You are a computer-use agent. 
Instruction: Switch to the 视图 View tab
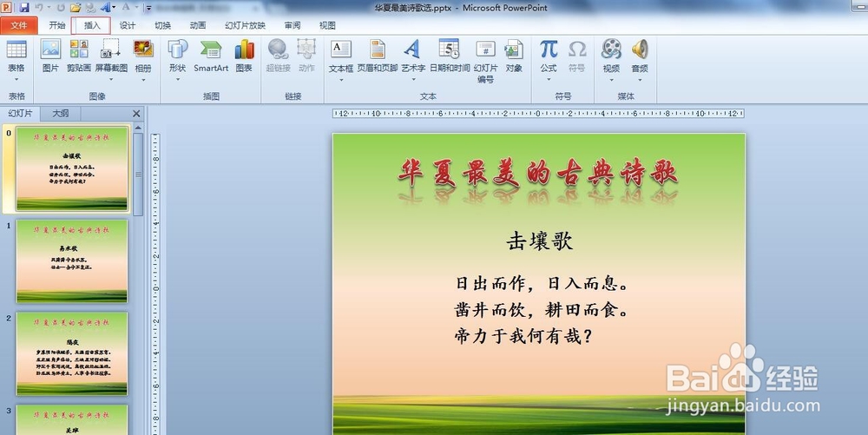click(x=328, y=25)
